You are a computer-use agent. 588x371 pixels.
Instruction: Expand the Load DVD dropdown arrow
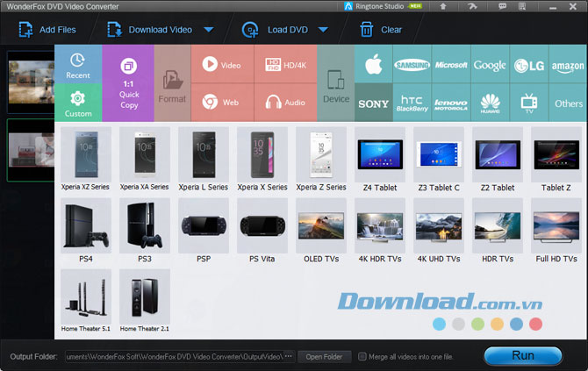pyautogui.click(x=323, y=30)
